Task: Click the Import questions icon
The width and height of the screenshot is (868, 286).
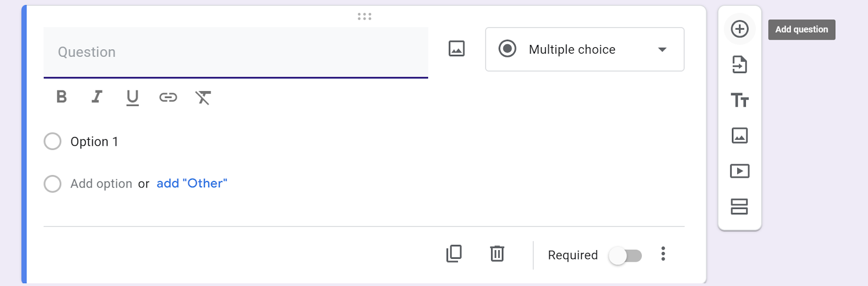Action: coord(739,64)
